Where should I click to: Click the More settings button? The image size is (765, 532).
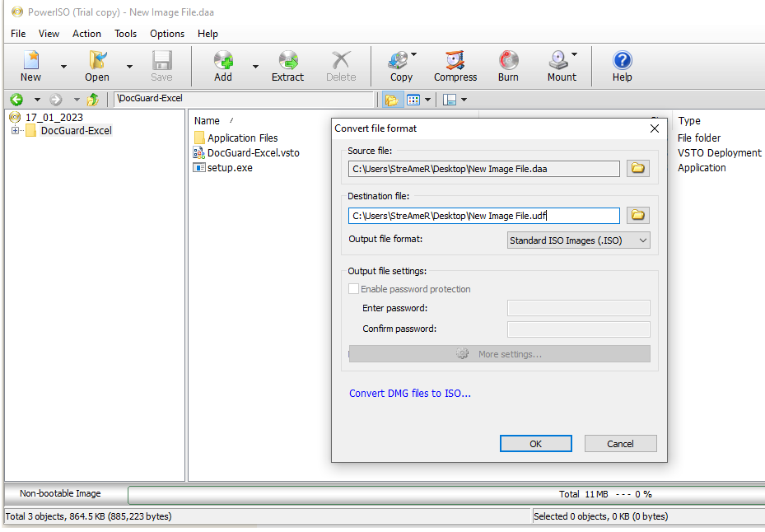[x=500, y=354]
